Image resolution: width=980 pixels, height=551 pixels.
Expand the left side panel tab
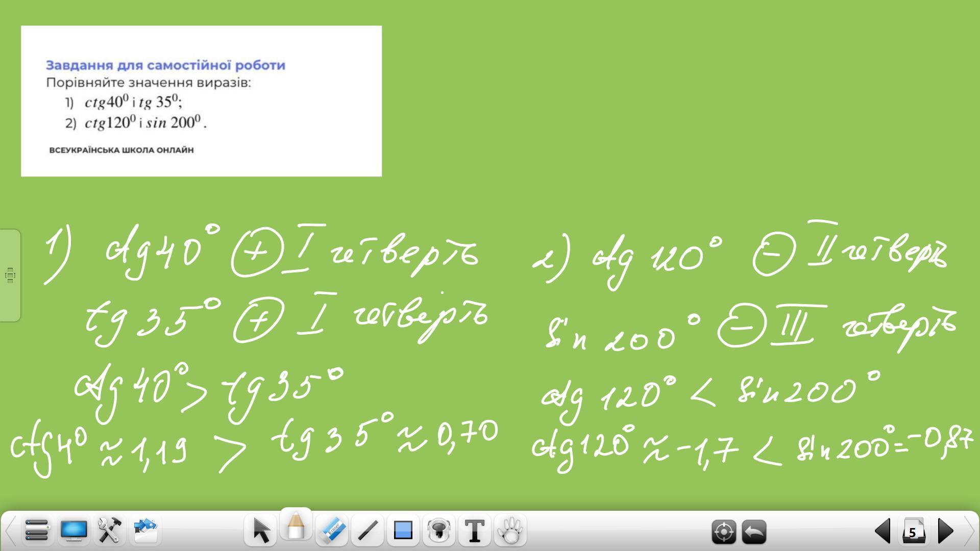pos(10,275)
